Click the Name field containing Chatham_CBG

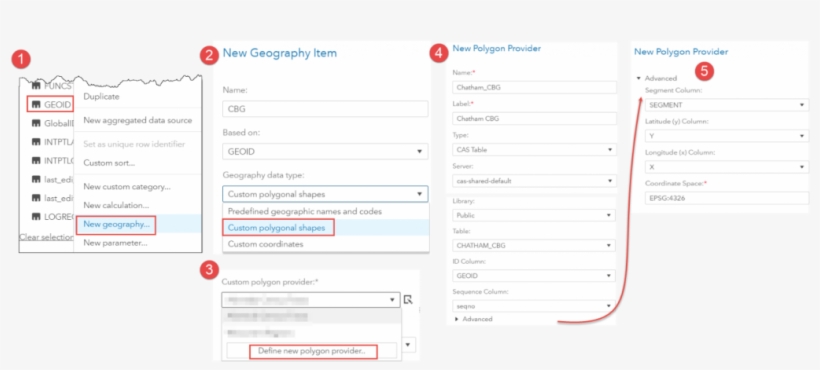point(534,87)
